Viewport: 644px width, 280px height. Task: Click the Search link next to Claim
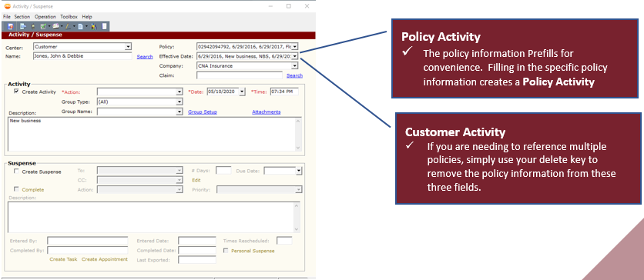pyautogui.click(x=294, y=75)
